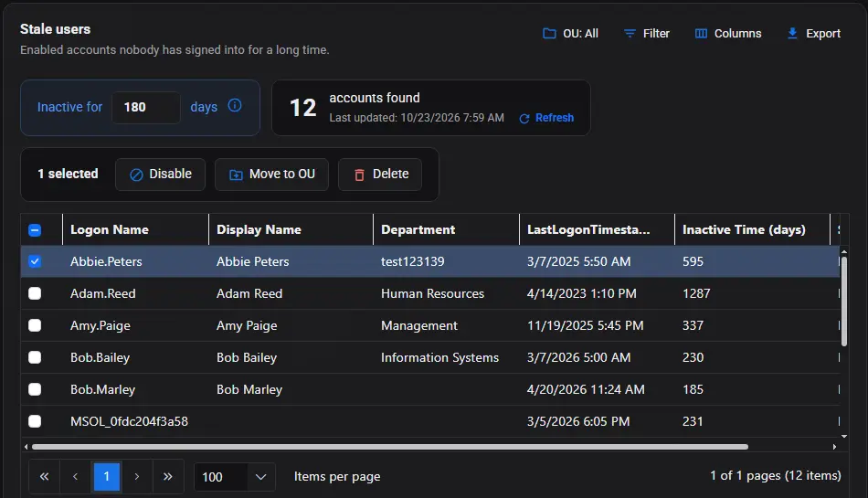
Task: Click the 1287 inactive days value
Action: pyautogui.click(x=696, y=293)
